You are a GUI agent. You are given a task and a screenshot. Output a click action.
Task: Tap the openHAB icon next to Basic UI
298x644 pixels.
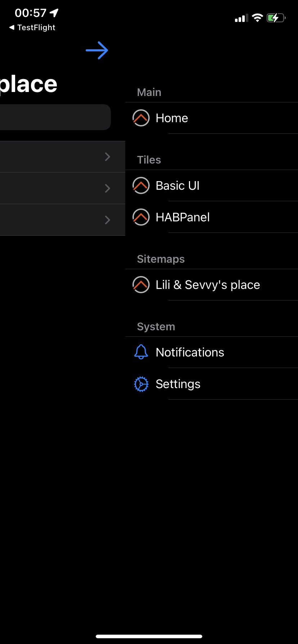[141, 185]
